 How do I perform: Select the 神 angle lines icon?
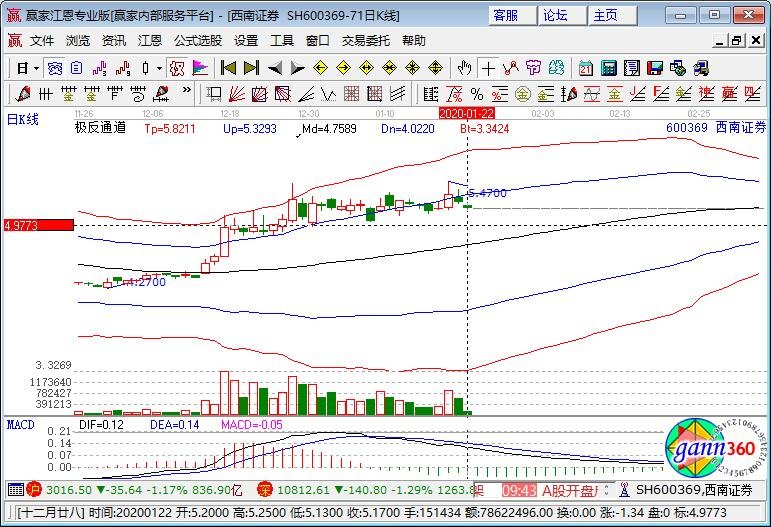706,93
